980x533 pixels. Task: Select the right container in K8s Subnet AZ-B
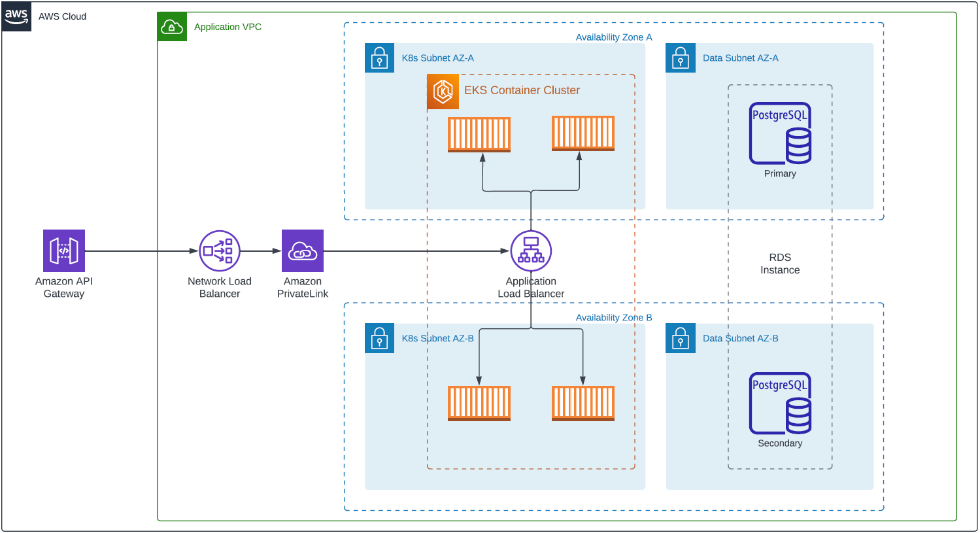coord(583,404)
